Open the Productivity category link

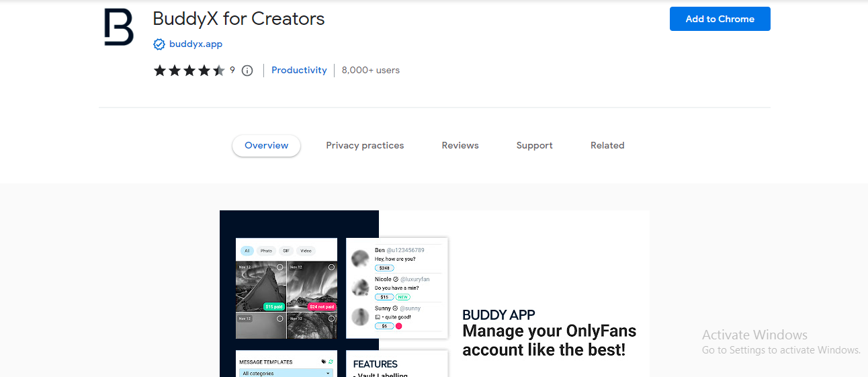pos(299,70)
